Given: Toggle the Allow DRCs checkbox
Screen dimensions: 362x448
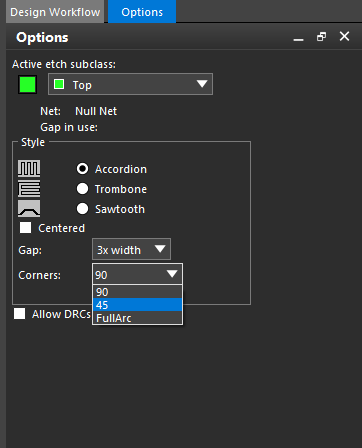Looking at the screenshot, I should tap(19, 314).
